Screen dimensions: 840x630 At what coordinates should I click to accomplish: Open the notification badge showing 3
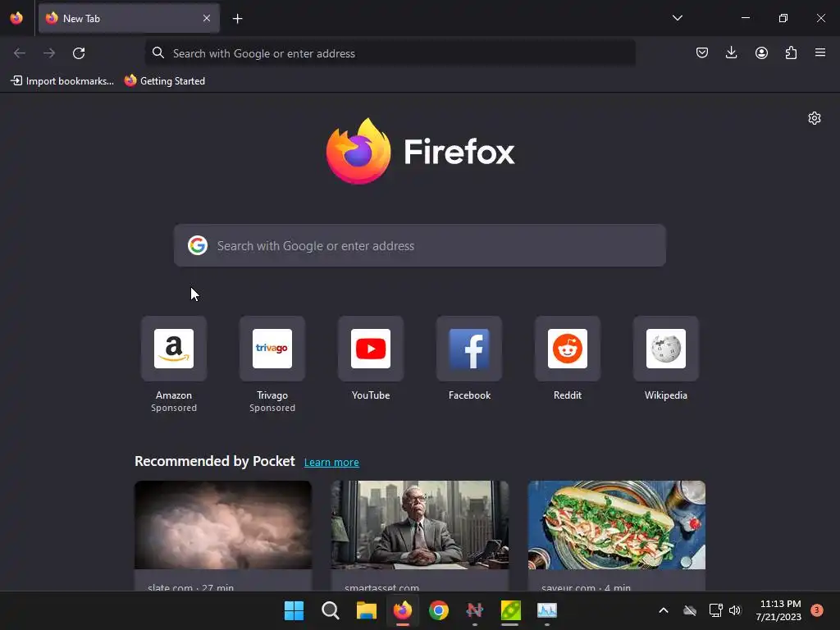[x=816, y=610]
